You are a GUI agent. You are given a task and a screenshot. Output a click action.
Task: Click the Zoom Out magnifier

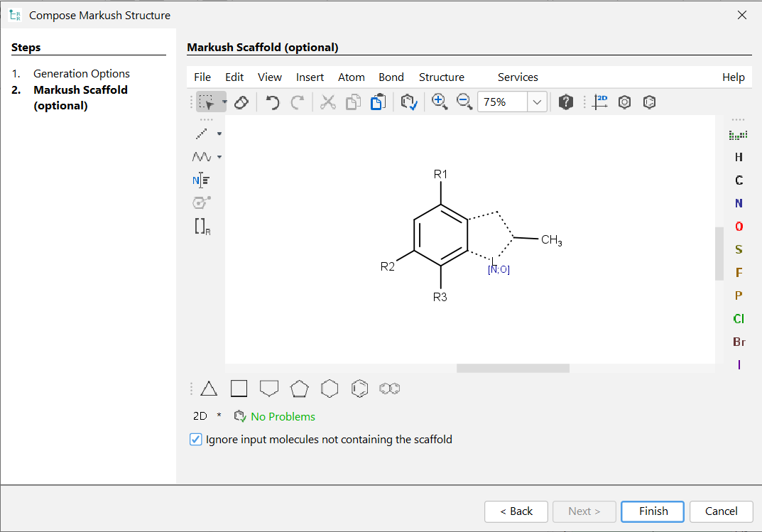point(464,102)
